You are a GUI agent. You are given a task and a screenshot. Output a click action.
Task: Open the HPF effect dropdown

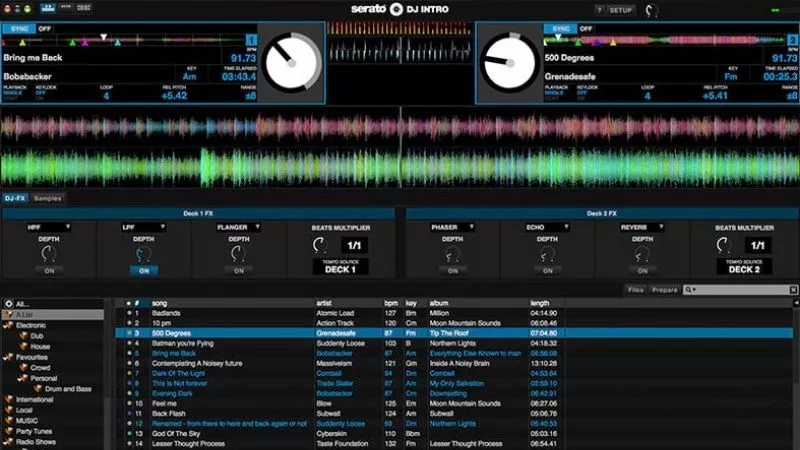tap(48, 227)
